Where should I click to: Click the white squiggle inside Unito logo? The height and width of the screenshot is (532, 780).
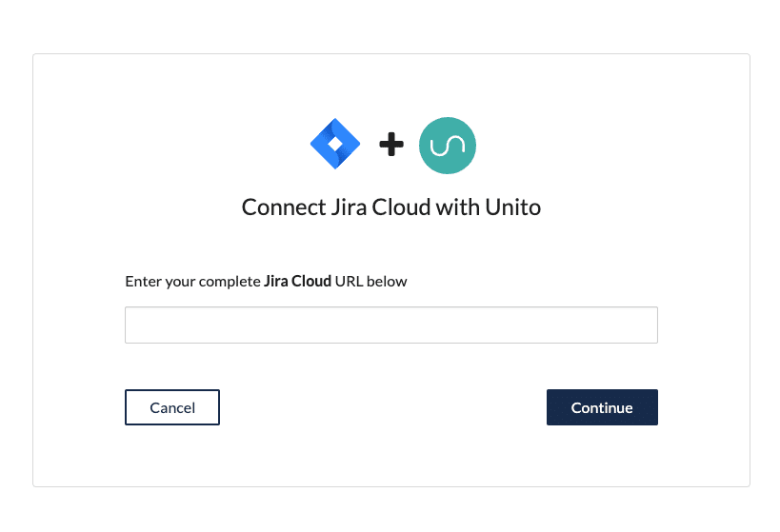pos(448,146)
